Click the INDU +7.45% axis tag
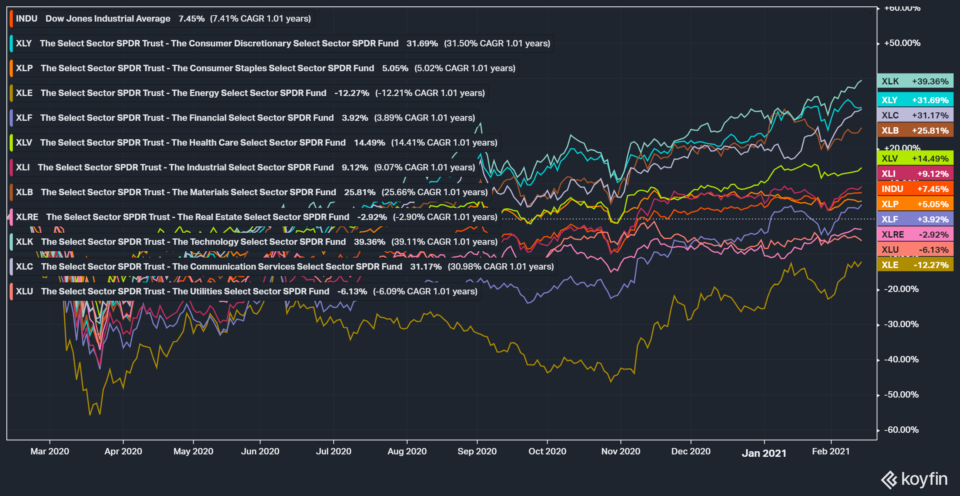Screen dimensions: 960x496 (x=915, y=189)
